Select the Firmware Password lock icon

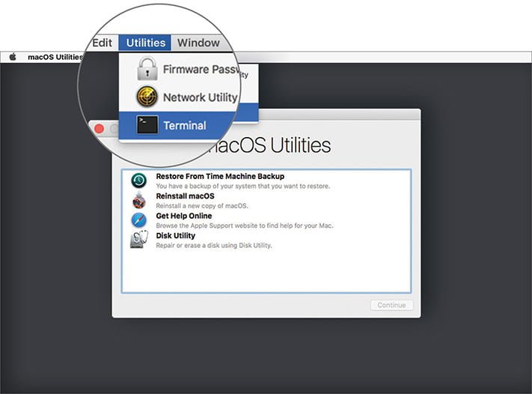147,69
